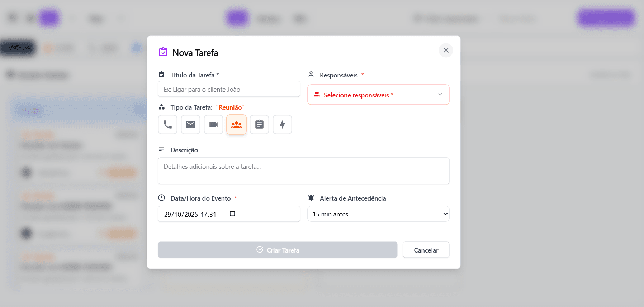644x307 pixels.
Task: Click the Alerta de Antecedência bell icon
Action: pyautogui.click(x=311, y=198)
